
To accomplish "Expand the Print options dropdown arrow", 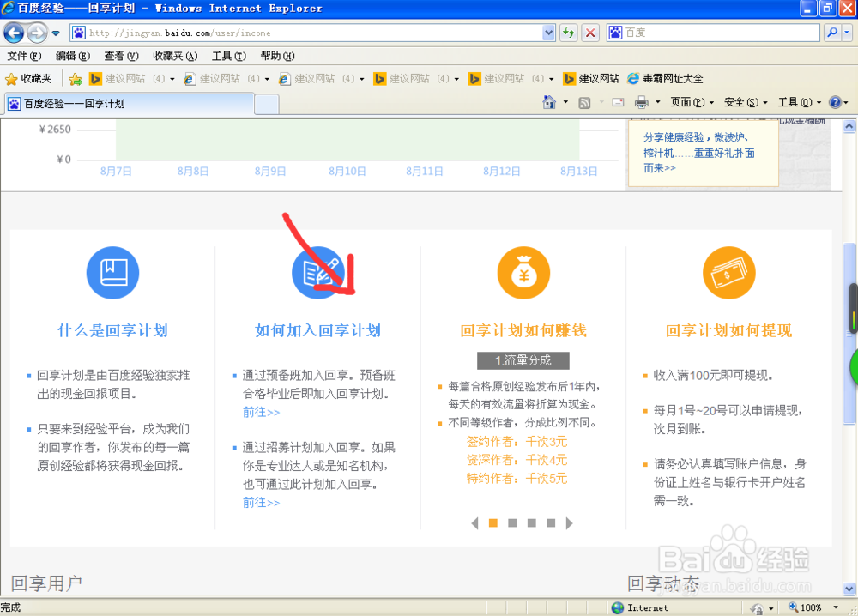I will (658, 102).
